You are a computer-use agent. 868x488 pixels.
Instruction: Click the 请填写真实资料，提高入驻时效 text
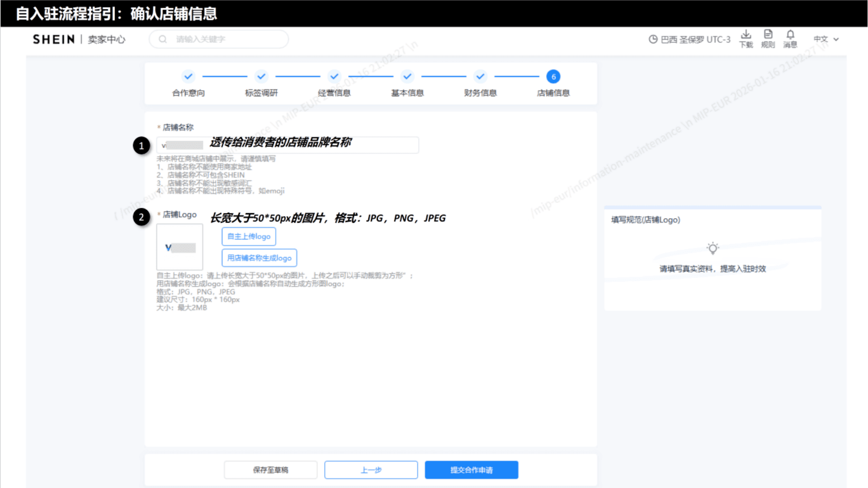point(712,269)
